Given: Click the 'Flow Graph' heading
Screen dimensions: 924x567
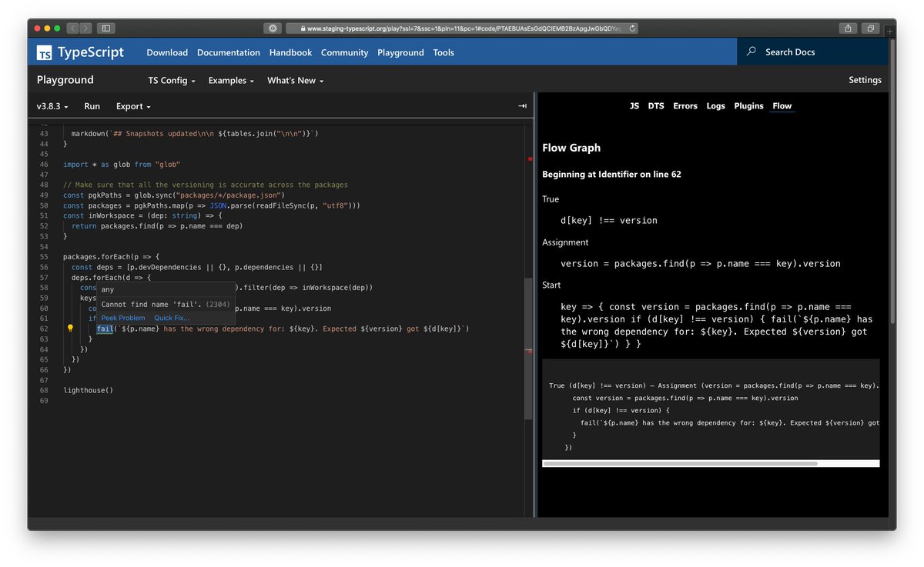Looking at the screenshot, I should (x=571, y=148).
